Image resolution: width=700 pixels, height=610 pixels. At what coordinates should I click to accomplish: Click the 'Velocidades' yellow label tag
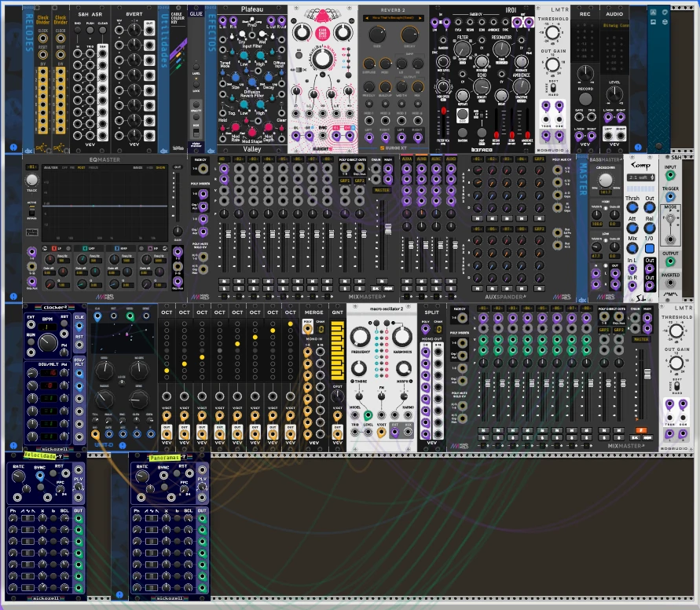pyautogui.click(x=40, y=456)
